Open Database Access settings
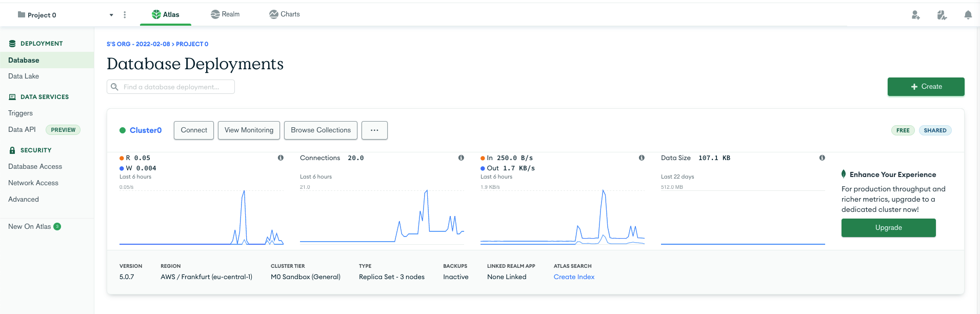The width and height of the screenshot is (980, 314). [x=35, y=166]
